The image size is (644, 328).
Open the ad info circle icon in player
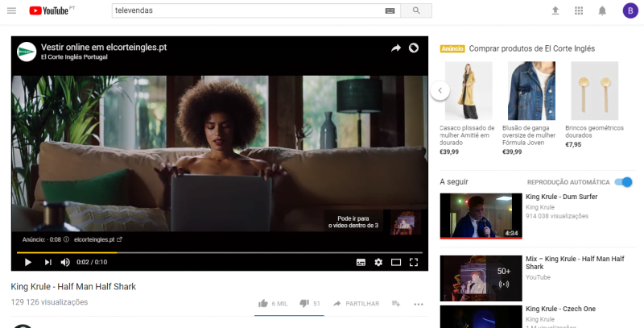[x=414, y=48]
